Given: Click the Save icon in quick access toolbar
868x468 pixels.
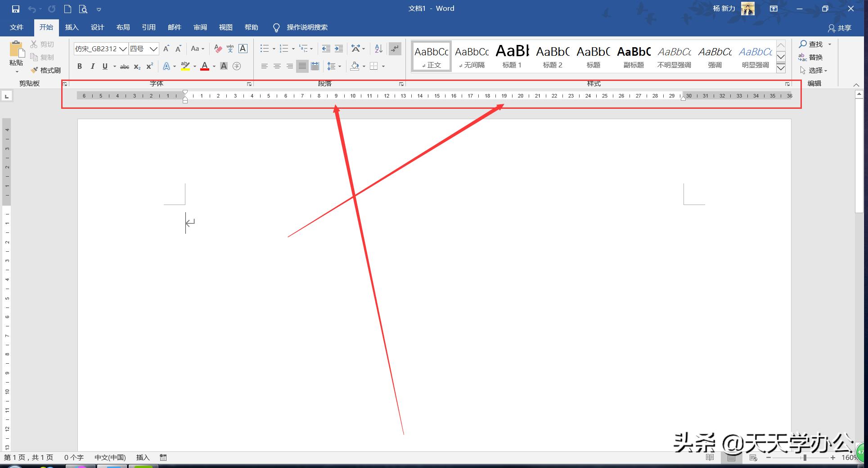Looking at the screenshot, I should (x=16, y=9).
